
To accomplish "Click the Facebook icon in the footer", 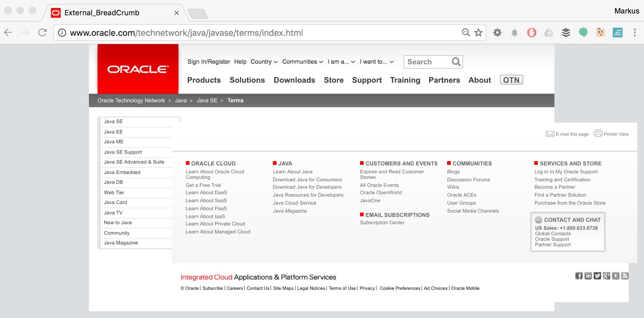I will click(579, 276).
